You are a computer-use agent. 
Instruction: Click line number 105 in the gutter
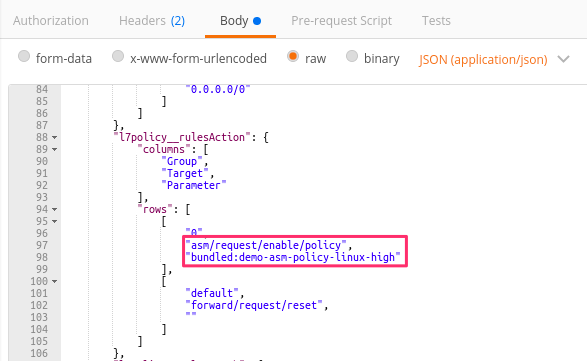(39, 341)
